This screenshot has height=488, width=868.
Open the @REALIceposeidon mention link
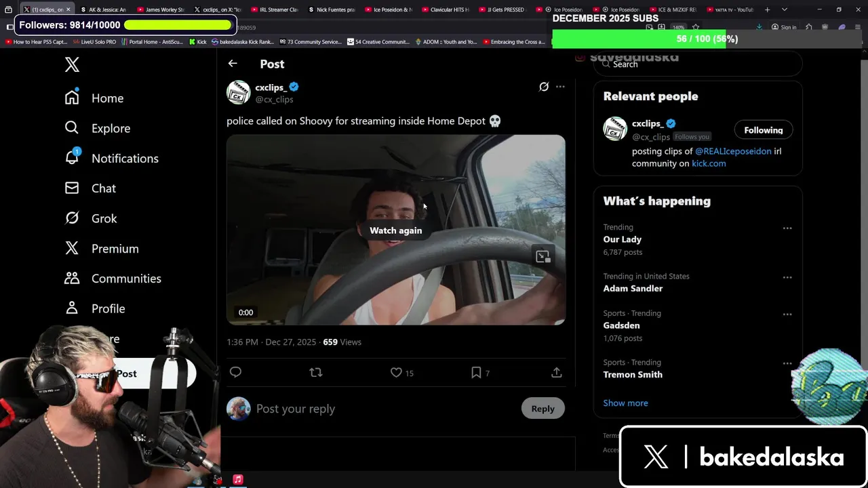tap(733, 151)
